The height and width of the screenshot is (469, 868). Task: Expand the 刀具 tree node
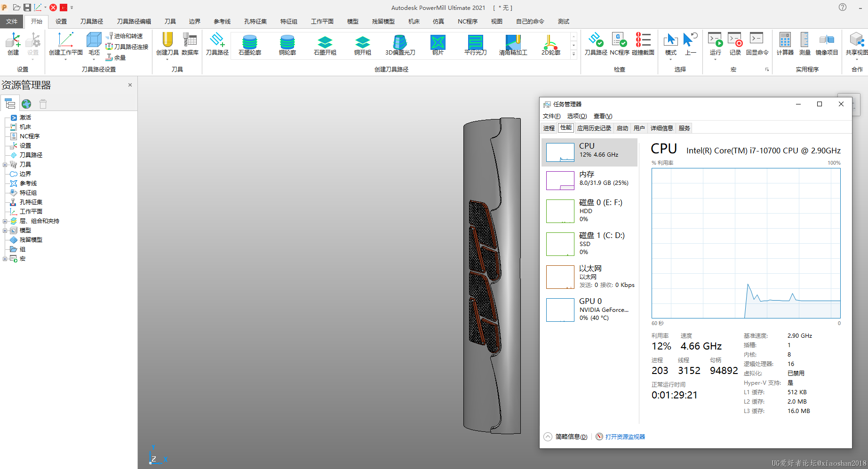pos(5,165)
